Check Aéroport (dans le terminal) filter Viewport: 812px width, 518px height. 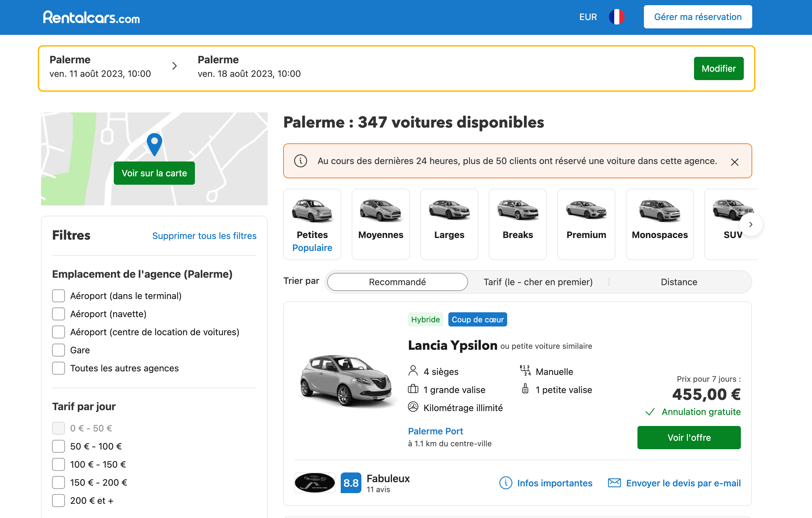click(x=58, y=296)
